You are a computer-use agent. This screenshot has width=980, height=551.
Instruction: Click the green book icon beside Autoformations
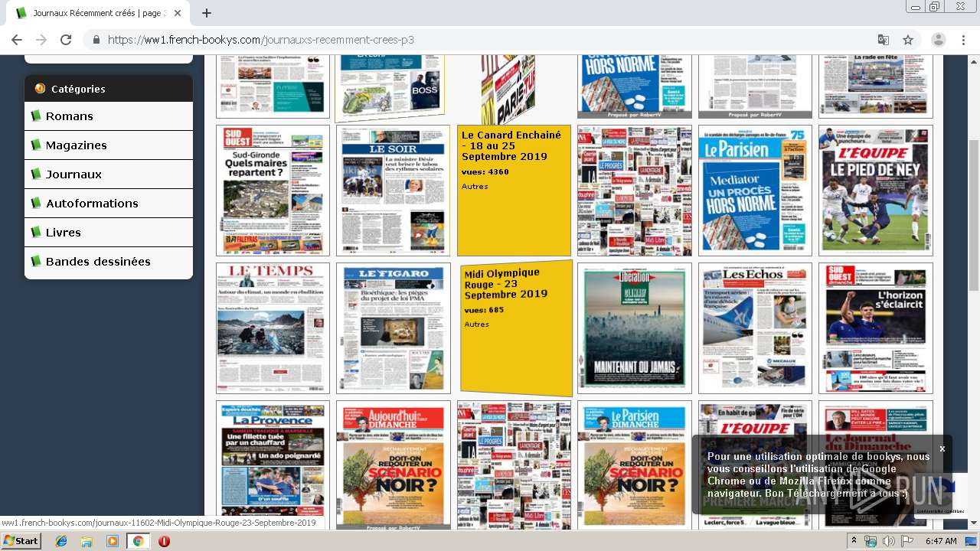(x=35, y=203)
